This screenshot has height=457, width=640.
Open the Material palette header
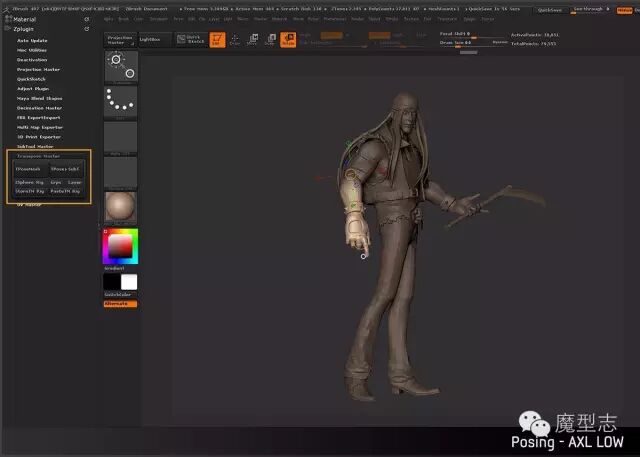click(x=24, y=19)
